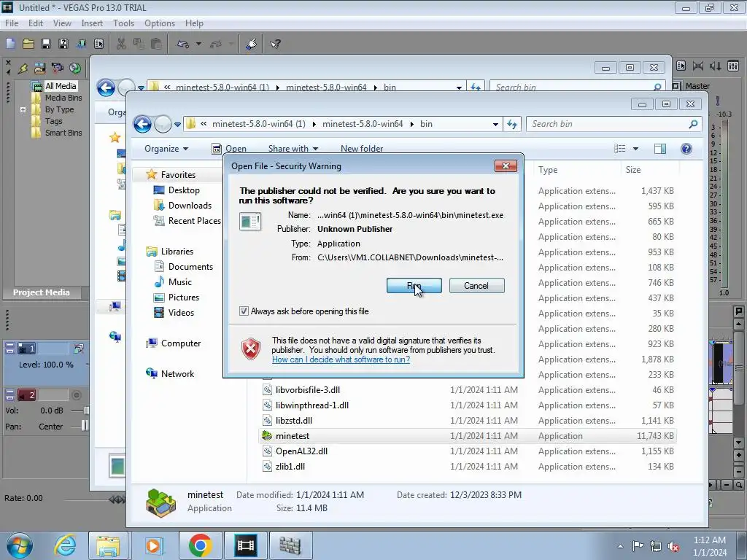
Task: Click Cancel in the Security Warning dialog
Action: tap(476, 286)
